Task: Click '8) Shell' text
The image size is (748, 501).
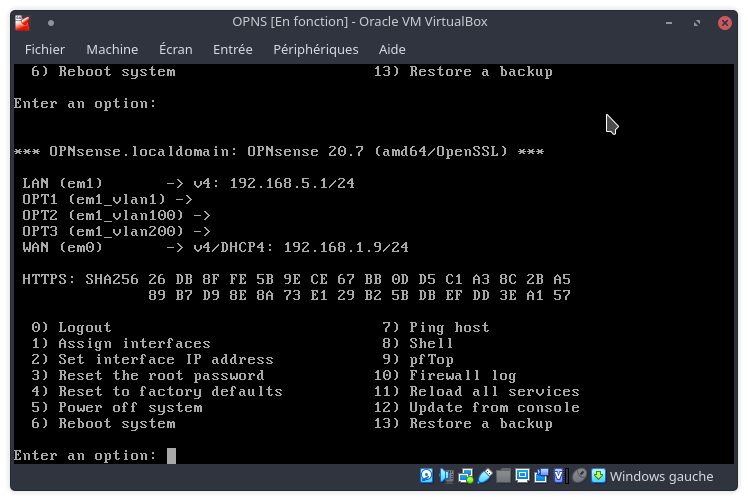Action: [417, 344]
